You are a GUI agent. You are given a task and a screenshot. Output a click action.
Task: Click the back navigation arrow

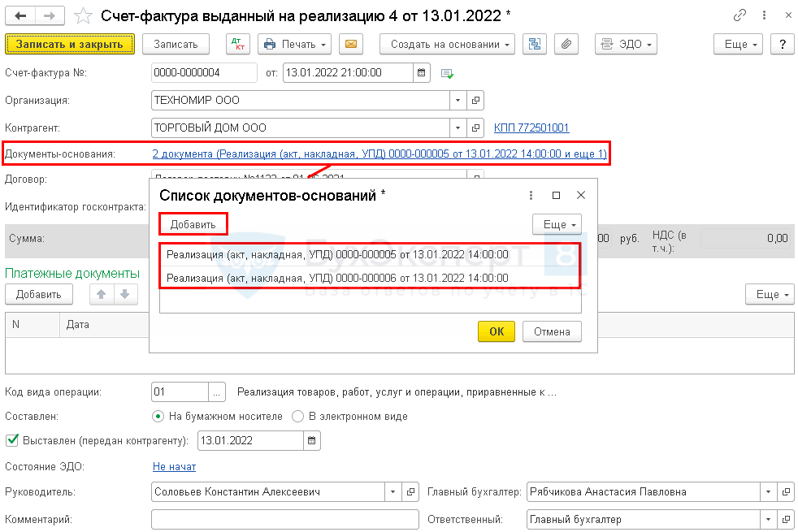coord(20,15)
